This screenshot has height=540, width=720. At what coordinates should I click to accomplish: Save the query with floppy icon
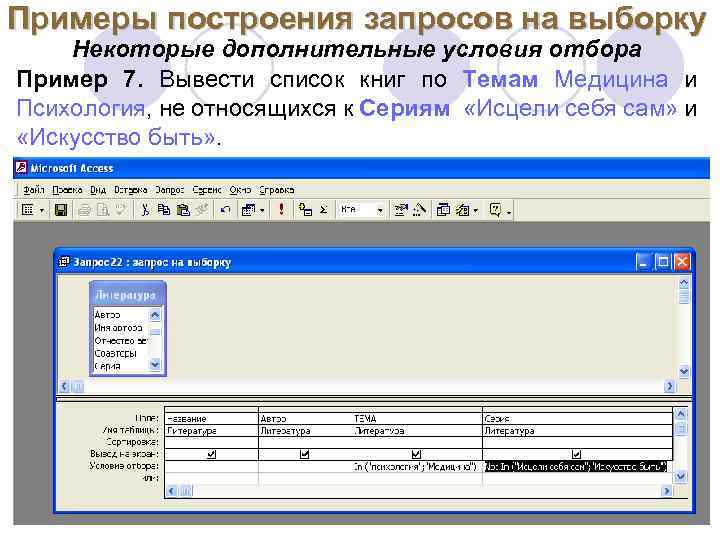pyautogui.click(x=61, y=210)
